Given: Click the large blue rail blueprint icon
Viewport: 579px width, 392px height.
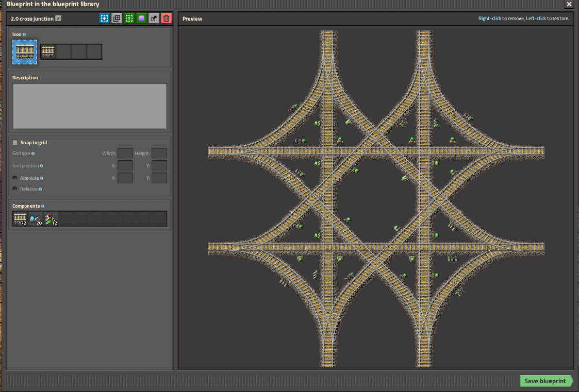Looking at the screenshot, I should (x=25, y=52).
